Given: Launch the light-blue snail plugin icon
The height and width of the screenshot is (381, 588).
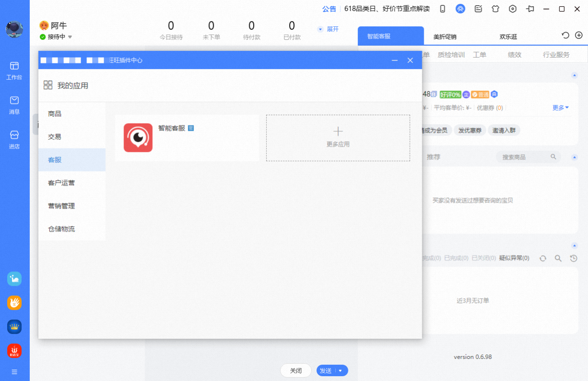Looking at the screenshot, I should click(x=14, y=279).
